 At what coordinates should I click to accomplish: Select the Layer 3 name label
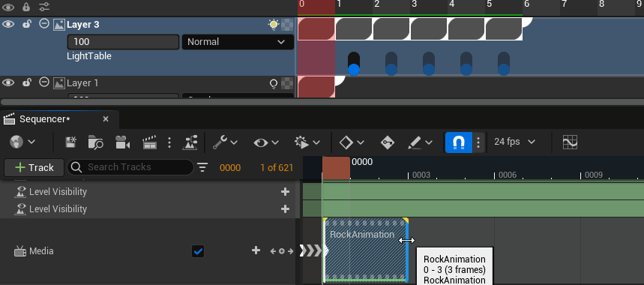(83, 25)
